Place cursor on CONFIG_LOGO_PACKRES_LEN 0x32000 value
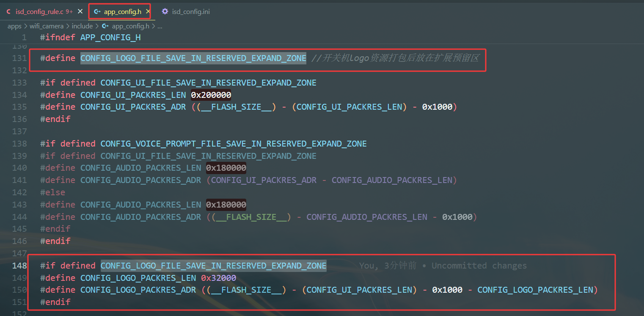The height and width of the screenshot is (316, 644). 218,278
